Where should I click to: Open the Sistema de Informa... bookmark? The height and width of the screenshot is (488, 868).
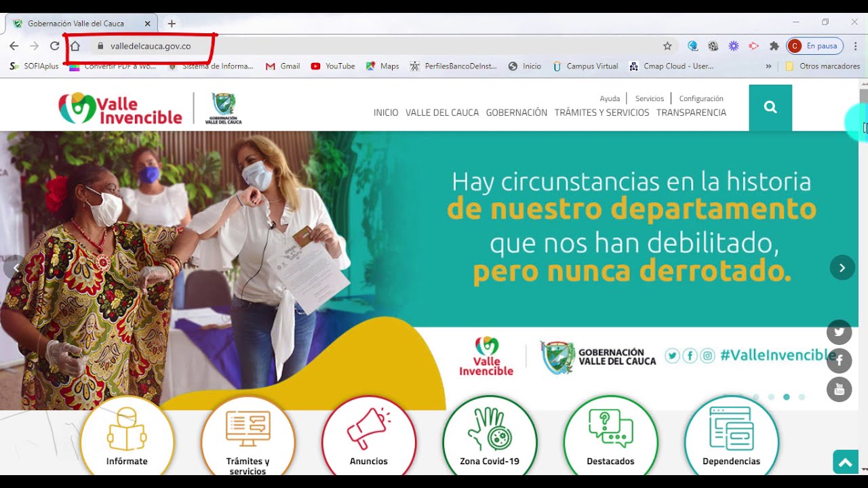(x=211, y=66)
